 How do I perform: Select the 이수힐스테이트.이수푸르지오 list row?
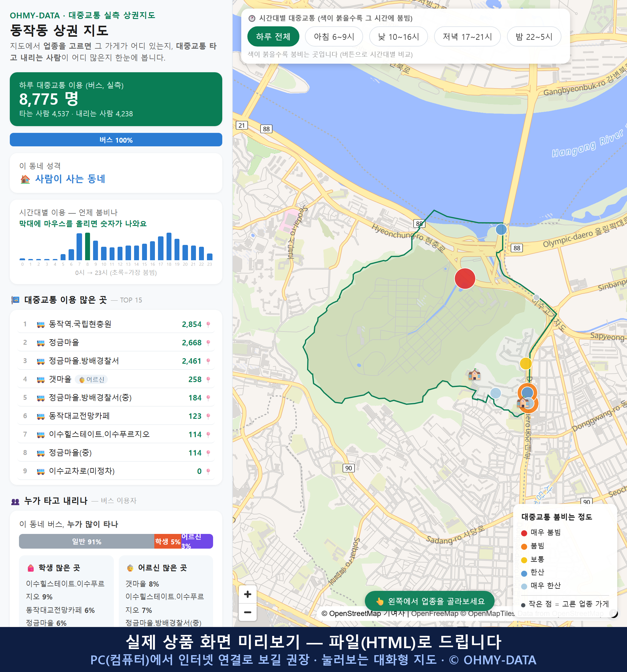tap(116, 434)
